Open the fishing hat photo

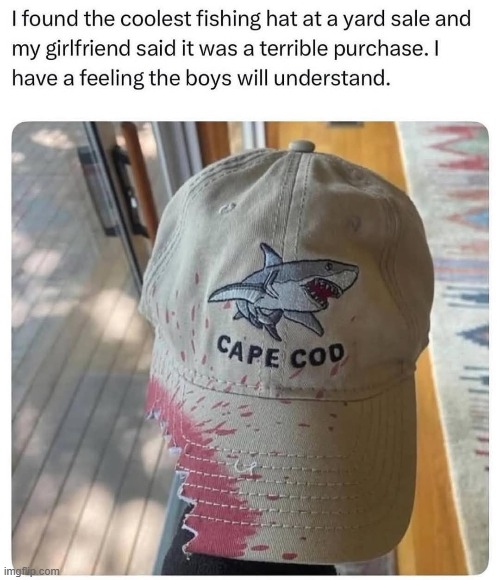[x=250, y=348]
